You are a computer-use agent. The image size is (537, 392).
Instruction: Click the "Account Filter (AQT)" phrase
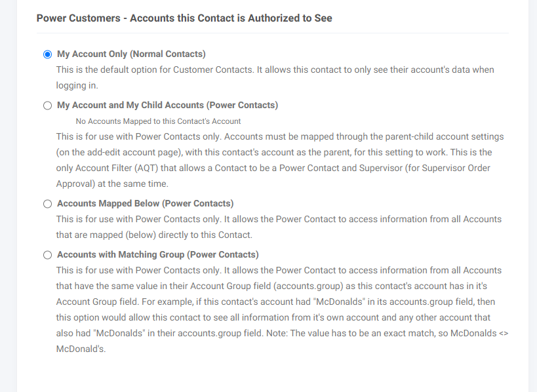point(117,168)
